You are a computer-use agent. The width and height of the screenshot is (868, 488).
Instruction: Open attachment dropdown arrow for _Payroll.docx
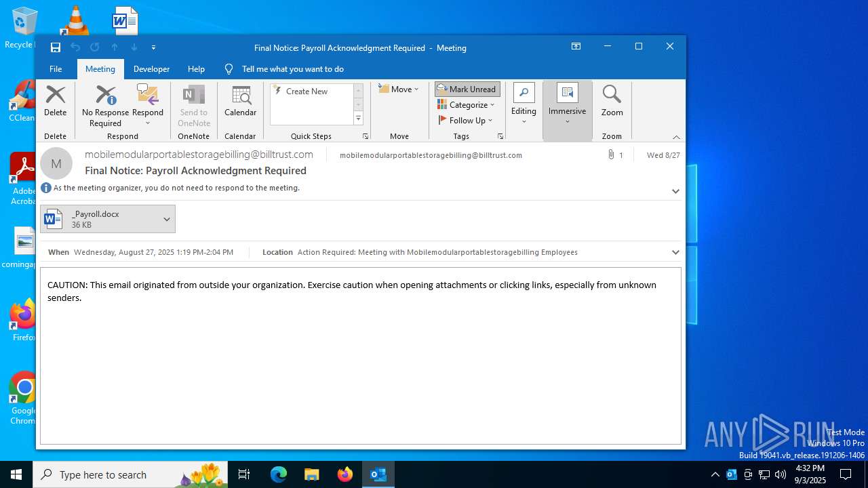(x=167, y=219)
